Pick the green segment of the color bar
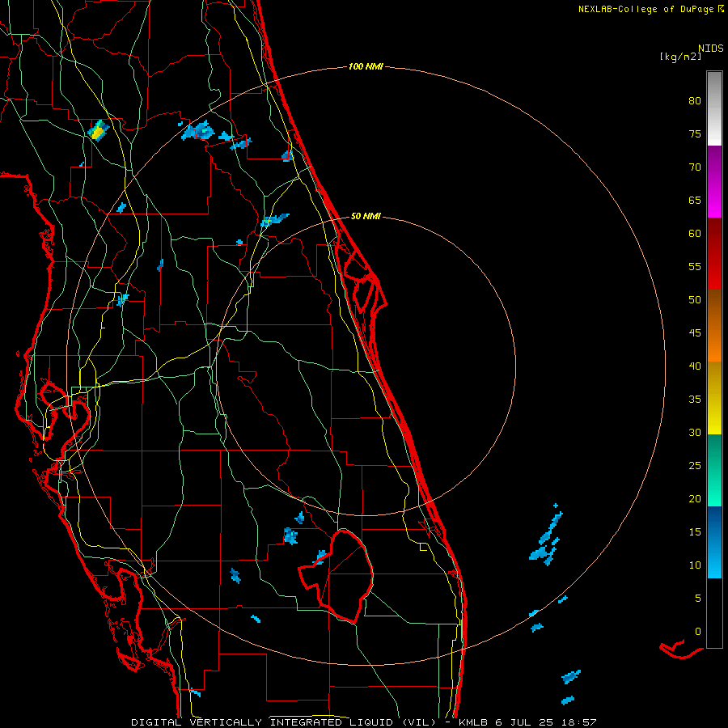The height and width of the screenshot is (728, 728). (x=714, y=470)
